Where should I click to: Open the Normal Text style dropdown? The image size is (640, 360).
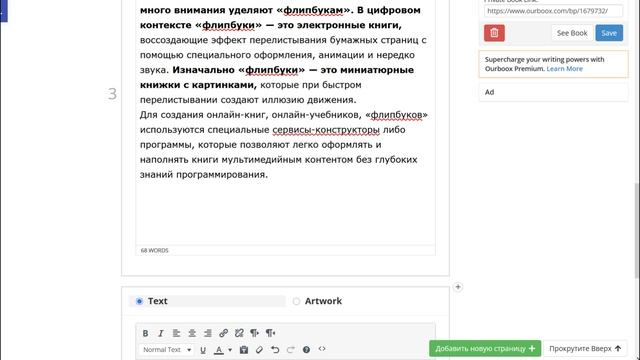click(167, 350)
